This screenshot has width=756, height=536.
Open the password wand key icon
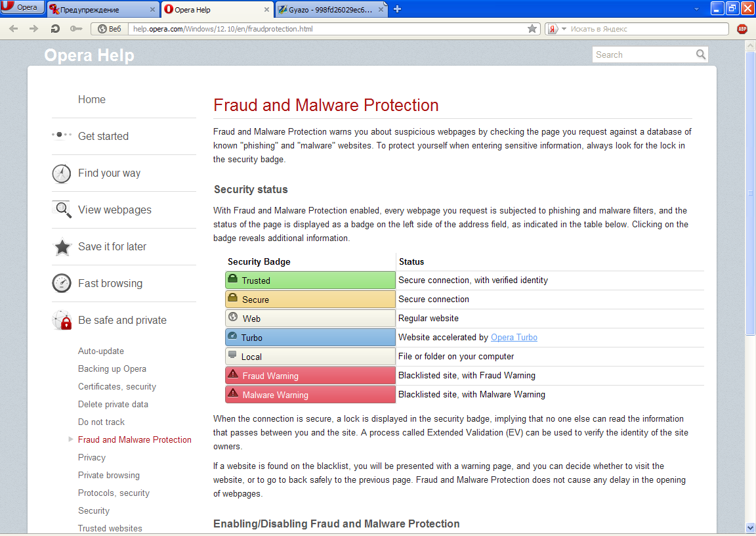point(75,29)
